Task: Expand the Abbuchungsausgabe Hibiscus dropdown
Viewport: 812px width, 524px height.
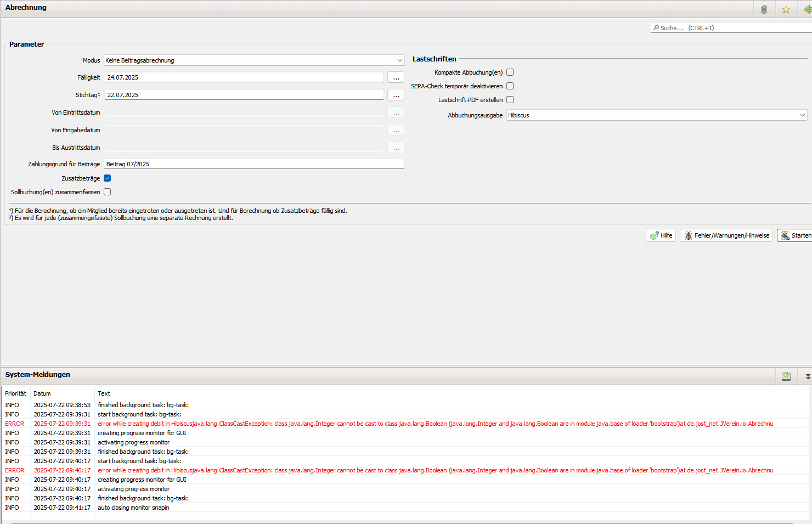Action: (656, 115)
